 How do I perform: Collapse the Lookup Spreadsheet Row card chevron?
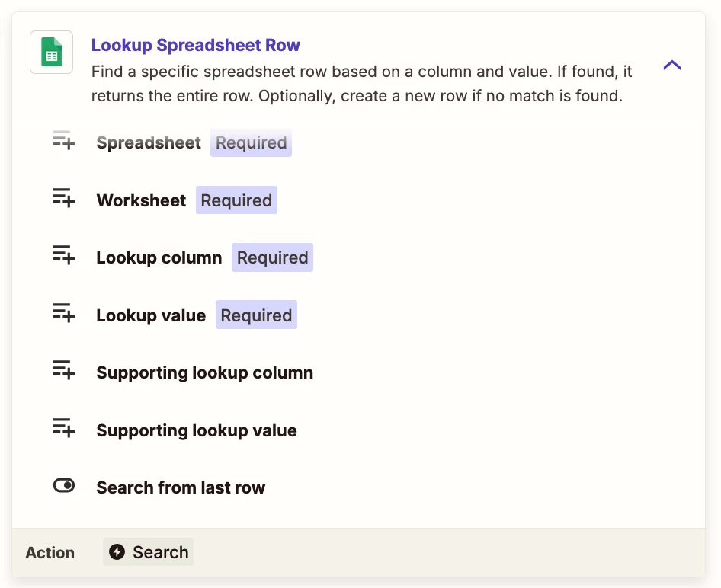coord(671,66)
